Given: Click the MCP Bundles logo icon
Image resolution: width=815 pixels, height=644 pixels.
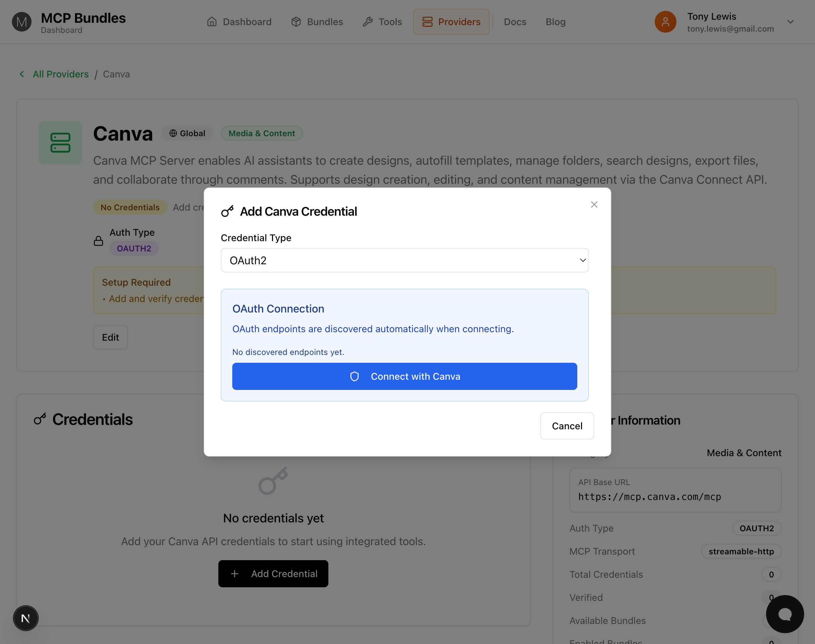Looking at the screenshot, I should (21, 22).
